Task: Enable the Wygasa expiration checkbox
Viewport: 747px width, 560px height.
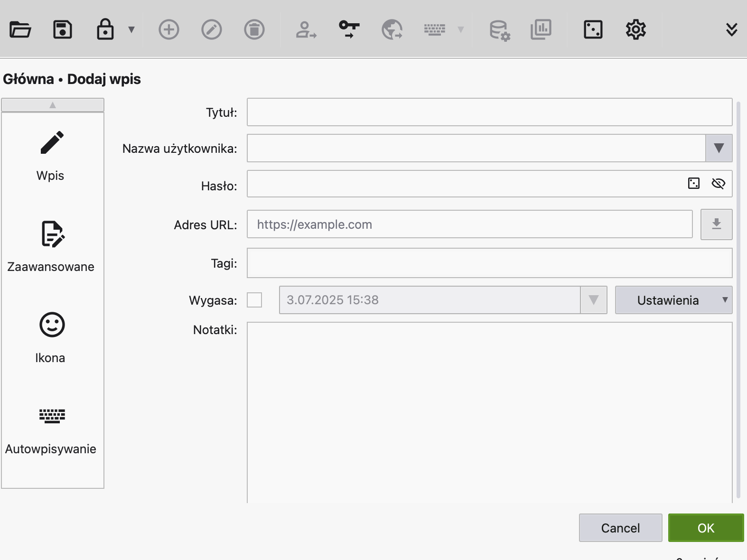Action: [254, 300]
